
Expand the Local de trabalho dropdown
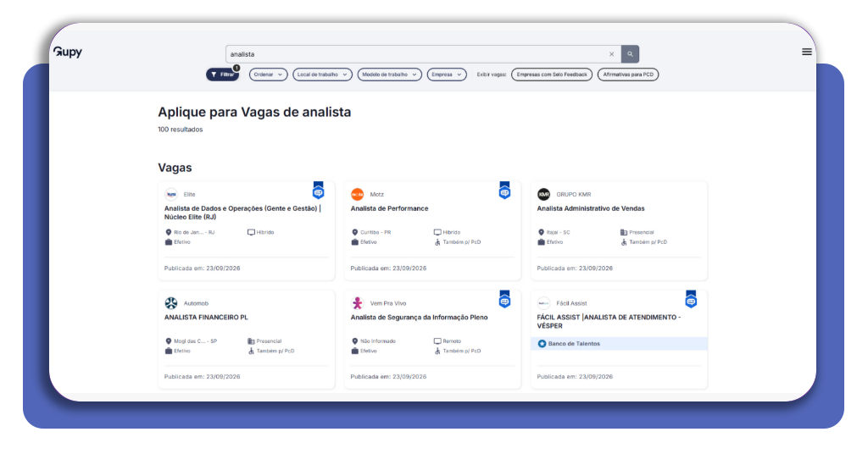pos(322,75)
